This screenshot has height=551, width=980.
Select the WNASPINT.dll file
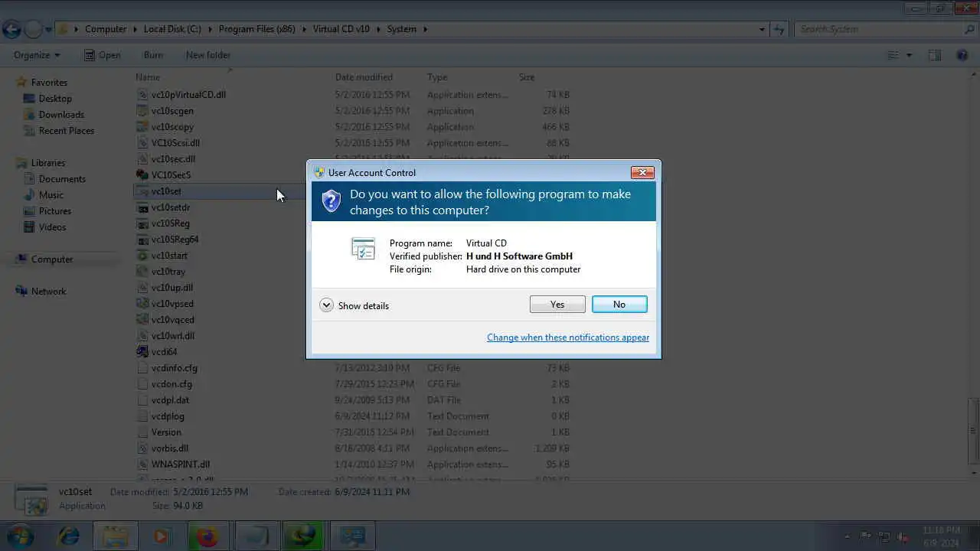click(180, 465)
